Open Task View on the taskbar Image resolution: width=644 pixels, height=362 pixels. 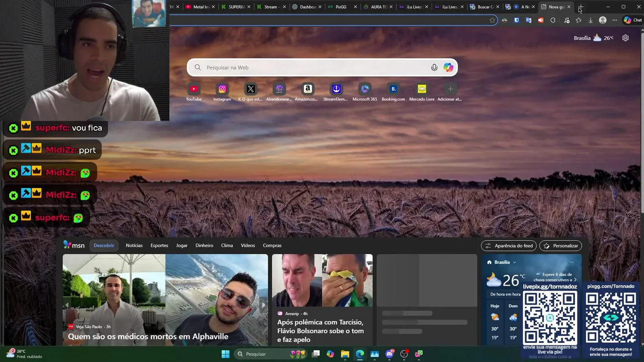pyautogui.click(x=315, y=354)
